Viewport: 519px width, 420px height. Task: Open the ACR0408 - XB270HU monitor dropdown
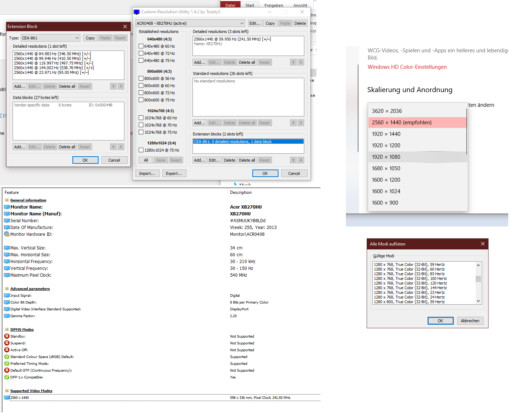click(x=190, y=23)
